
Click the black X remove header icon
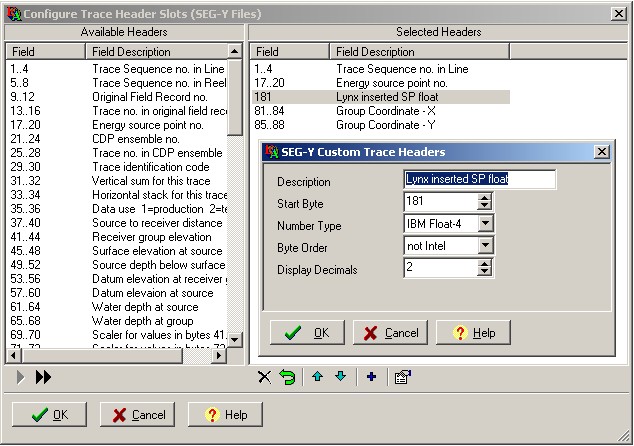point(264,377)
